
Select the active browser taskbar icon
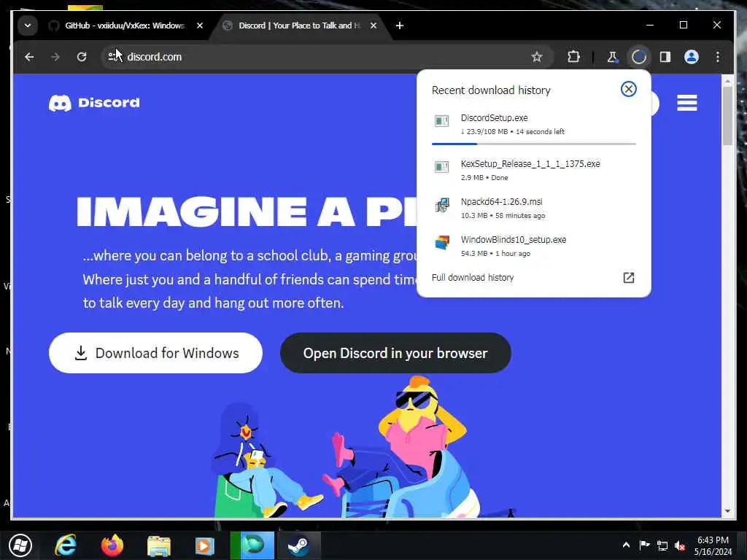coord(252,545)
